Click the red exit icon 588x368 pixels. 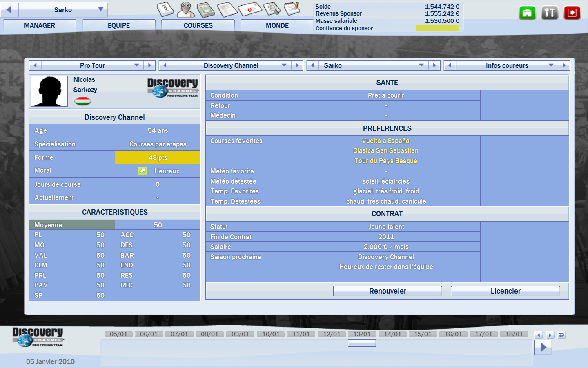click(x=572, y=13)
